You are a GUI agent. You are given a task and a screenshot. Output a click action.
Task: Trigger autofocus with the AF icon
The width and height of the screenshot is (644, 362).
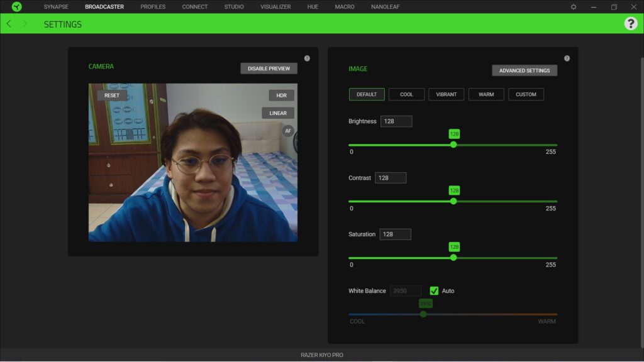point(288,131)
